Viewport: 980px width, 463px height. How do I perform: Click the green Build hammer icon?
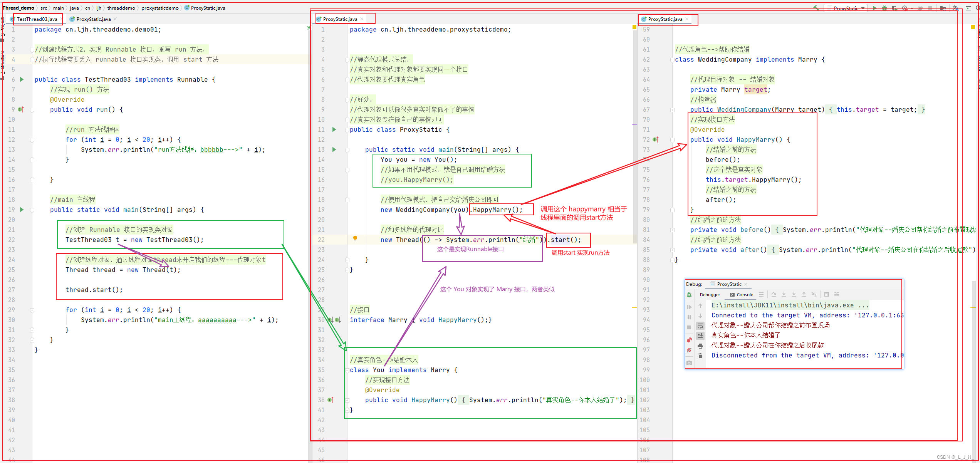(x=816, y=8)
